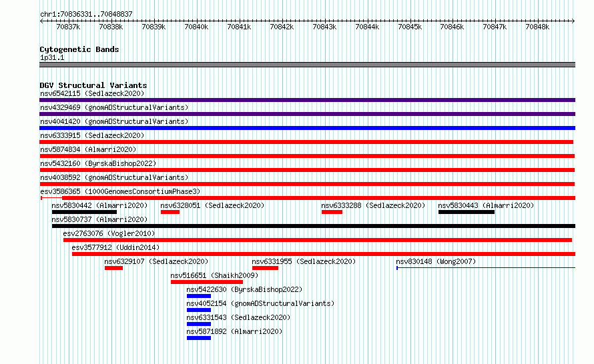Select the nsv5830737 (Almarri2020) label
Image resolution: width=594 pixels, height=364 pixels.
click(99, 219)
